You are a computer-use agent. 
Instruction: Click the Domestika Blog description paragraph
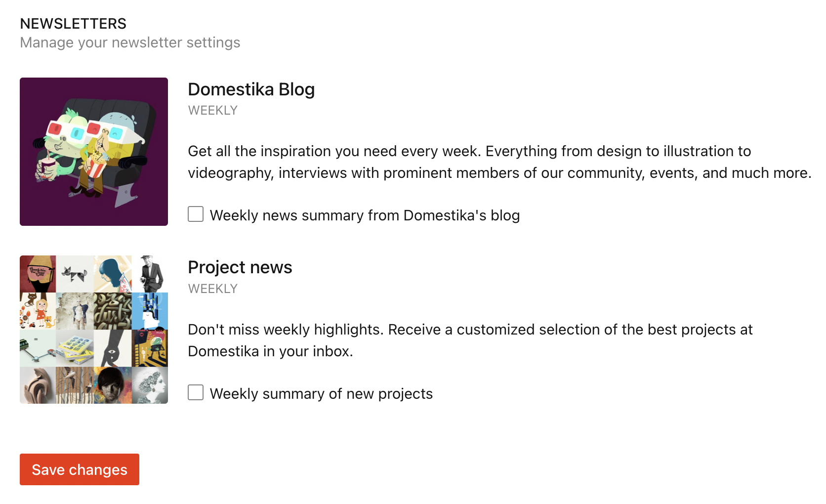tap(499, 162)
